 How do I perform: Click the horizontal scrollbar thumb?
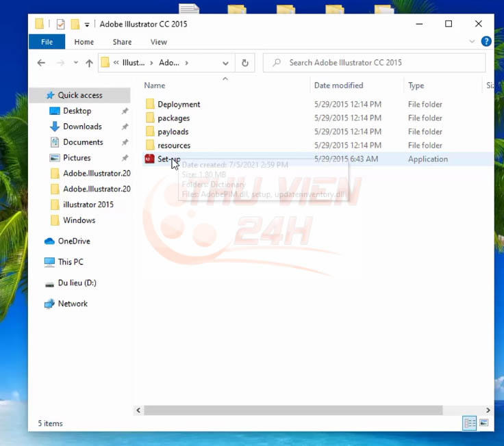[x=293, y=410]
